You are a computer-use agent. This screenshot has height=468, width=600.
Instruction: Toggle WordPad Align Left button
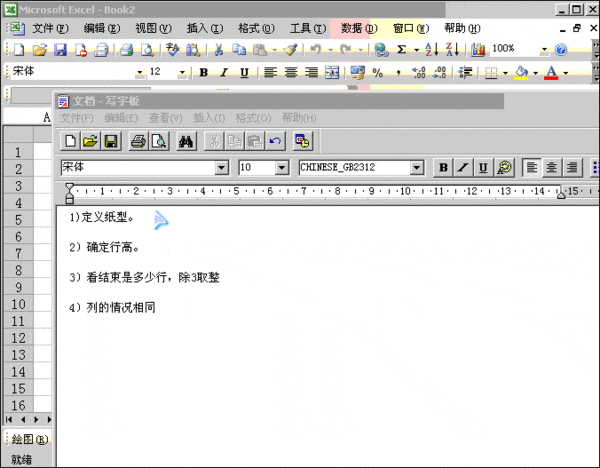tap(532, 167)
